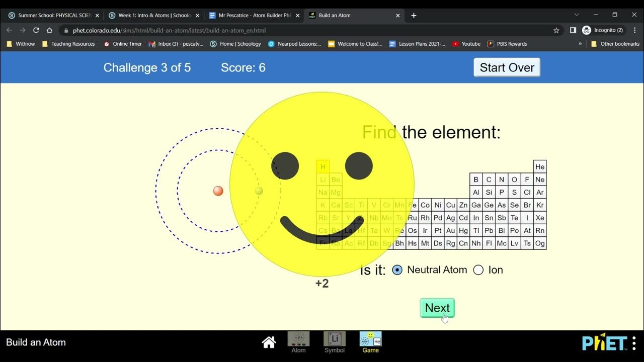
Task: Open the Welcome to Class bookmark
Action: [x=355, y=44]
